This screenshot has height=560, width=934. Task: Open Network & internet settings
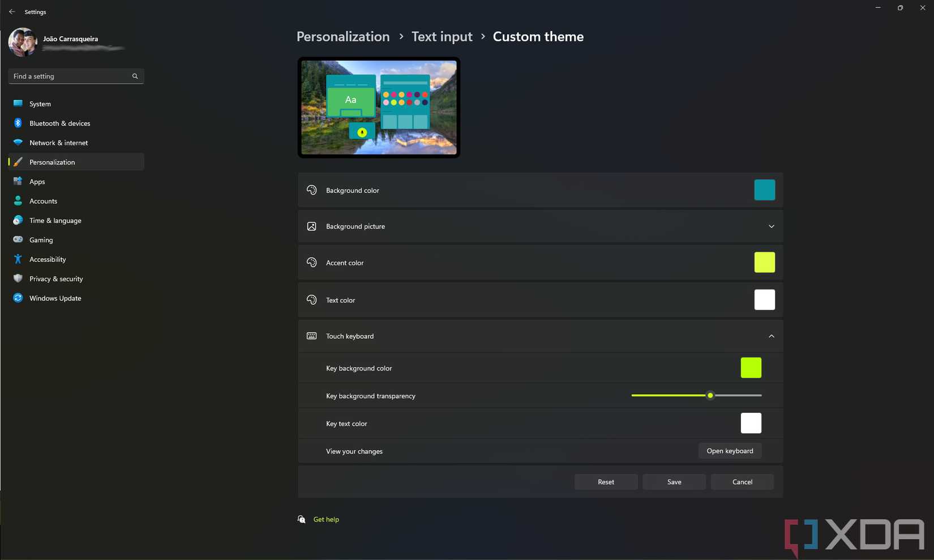tap(58, 143)
